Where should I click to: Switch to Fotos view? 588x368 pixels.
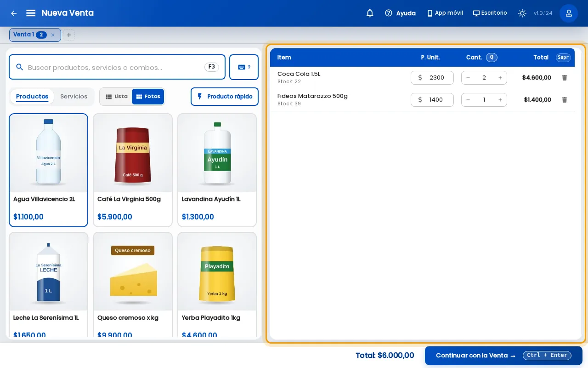pos(148,97)
